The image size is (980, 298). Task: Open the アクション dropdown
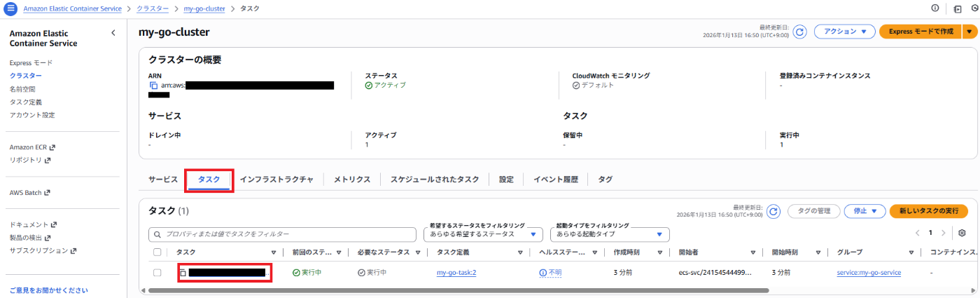[x=845, y=32]
